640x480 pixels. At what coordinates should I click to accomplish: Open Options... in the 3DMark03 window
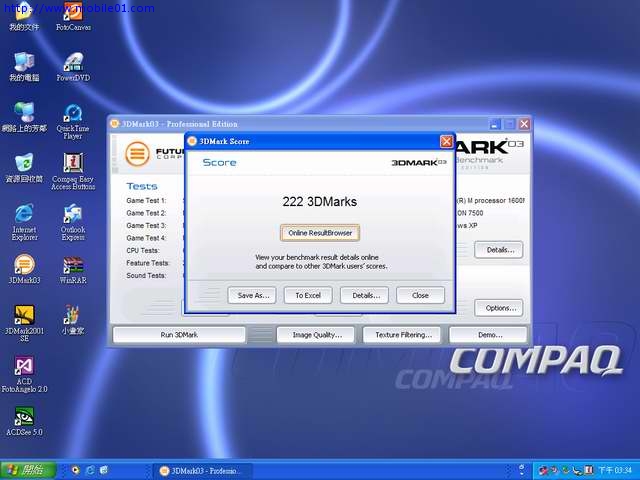(499, 308)
